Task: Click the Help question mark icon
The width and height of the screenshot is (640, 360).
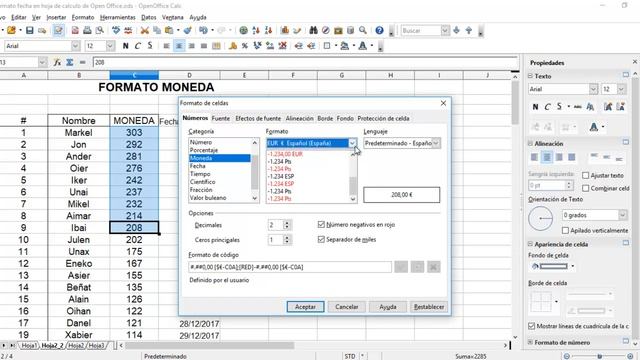Action: [380, 30]
